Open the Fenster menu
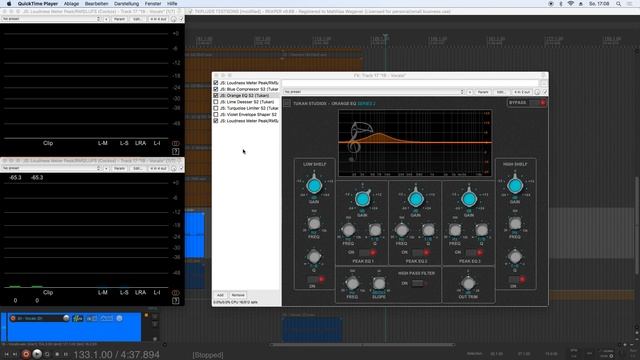Viewport: 640px width, 360px height. (153, 4)
